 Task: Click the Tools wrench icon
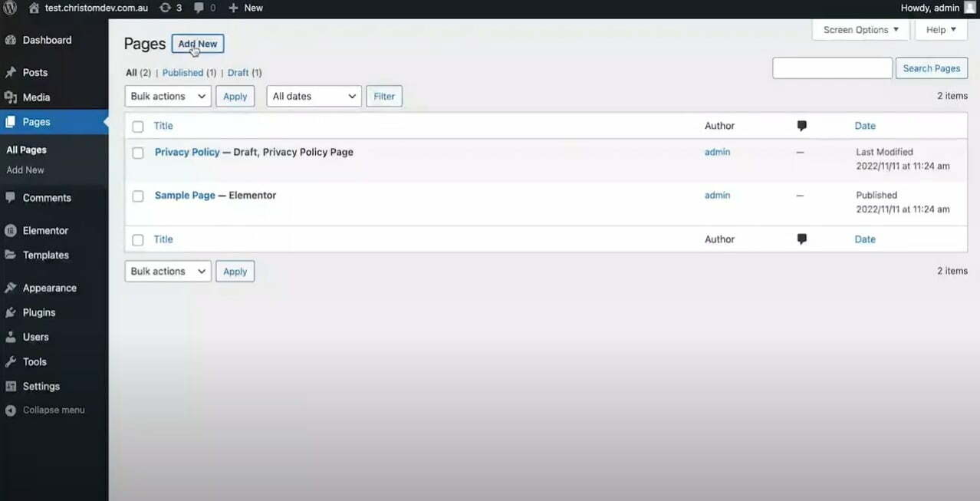[x=11, y=361]
